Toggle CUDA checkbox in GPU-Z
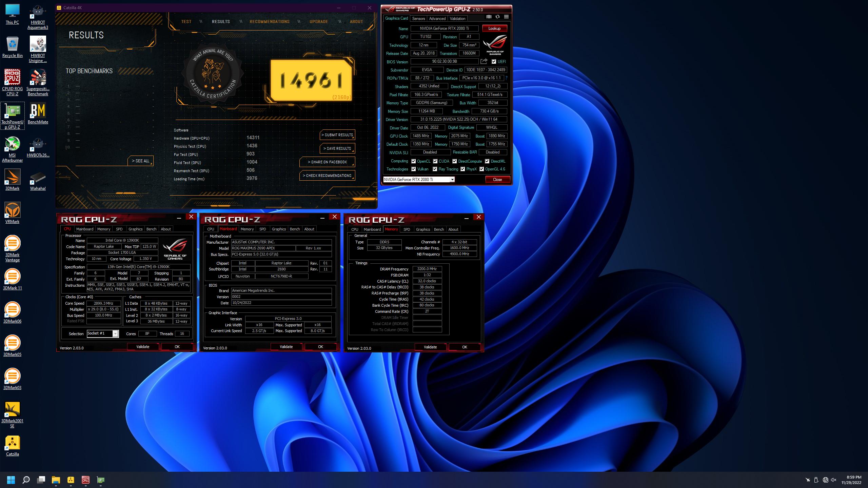The height and width of the screenshot is (488, 868). pyautogui.click(x=435, y=161)
